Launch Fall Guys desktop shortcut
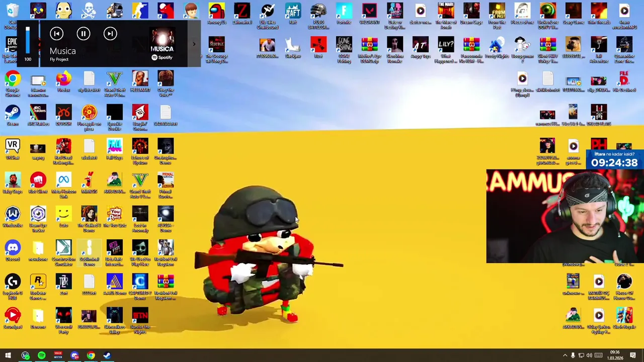Screen dimensions: 644x362 tap(115, 149)
